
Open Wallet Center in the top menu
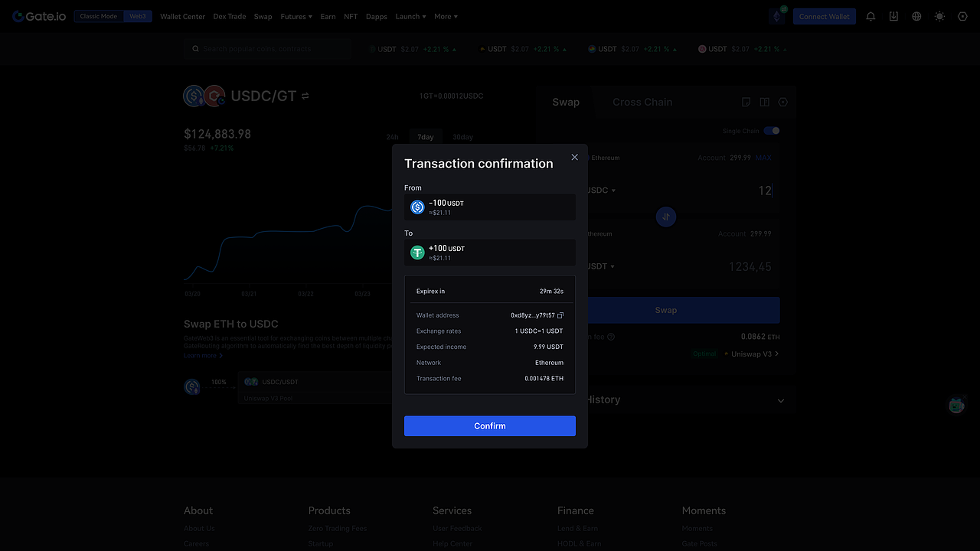(x=182, y=16)
